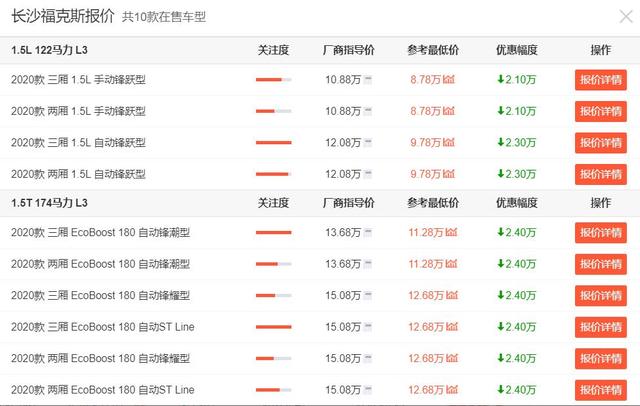Show price trend chart for 两厢 EcoBoost 180 自动ST Line
Viewport: 640px width, 406px height.
pos(452,390)
